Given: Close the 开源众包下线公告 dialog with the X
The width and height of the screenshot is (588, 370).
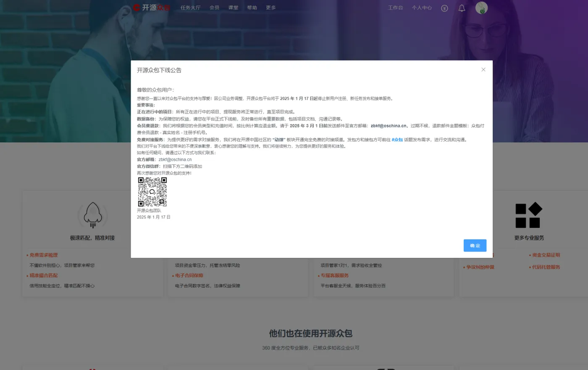Looking at the screenshot, I should (x=483, y=70).
